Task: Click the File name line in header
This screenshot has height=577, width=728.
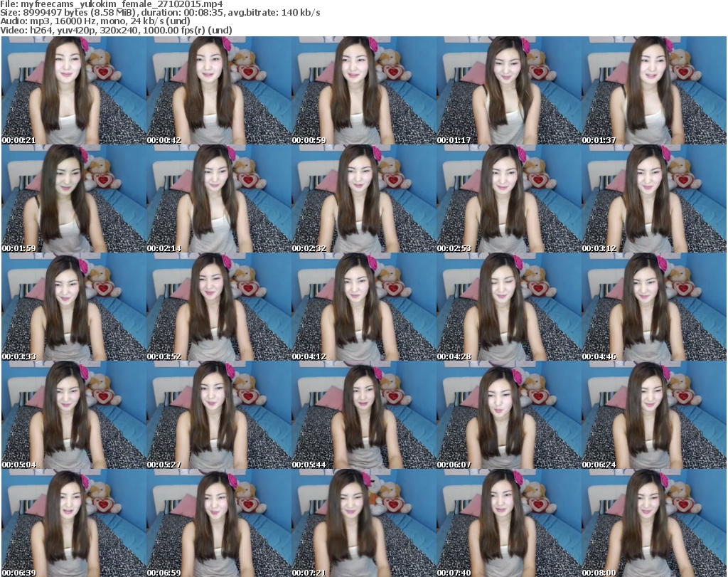Action: 112,4
